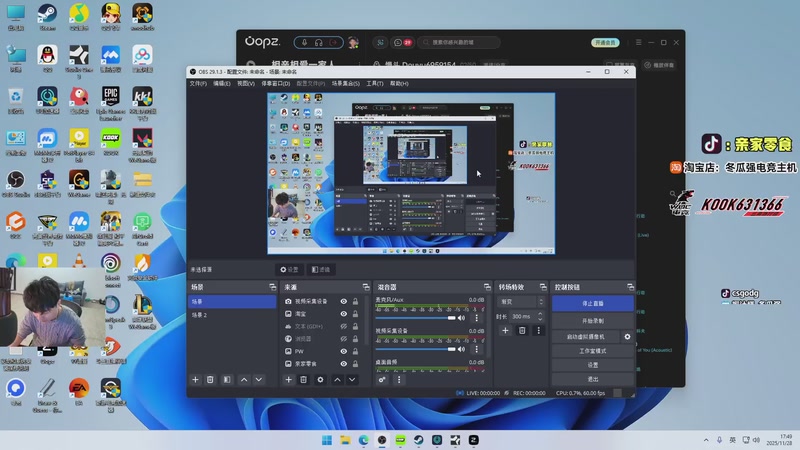Toggle lock on PW source
800x450 pixels.
[356, 351]
